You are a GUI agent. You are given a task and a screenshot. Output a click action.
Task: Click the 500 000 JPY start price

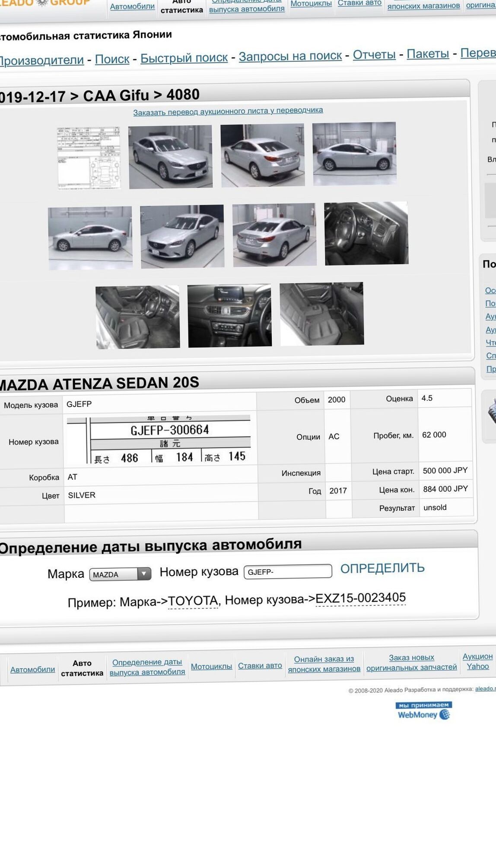pyautogui.click(x=445, y=471)
